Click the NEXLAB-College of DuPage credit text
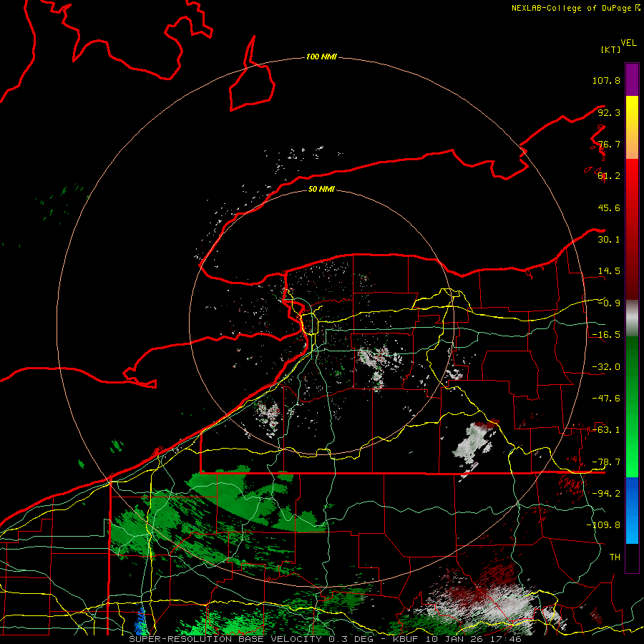Image resolution: width=644 pixels, height=644 pixels. click(x=575, y=8)
